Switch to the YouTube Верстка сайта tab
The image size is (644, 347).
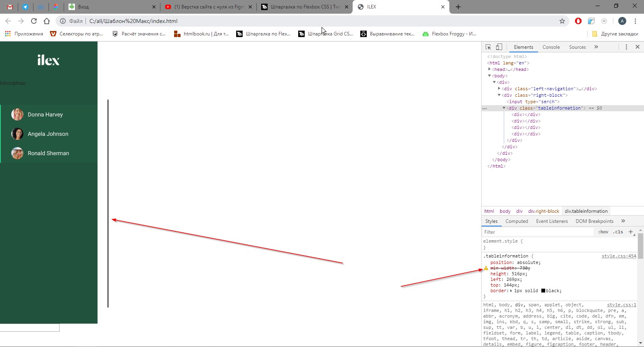(208, 7)
